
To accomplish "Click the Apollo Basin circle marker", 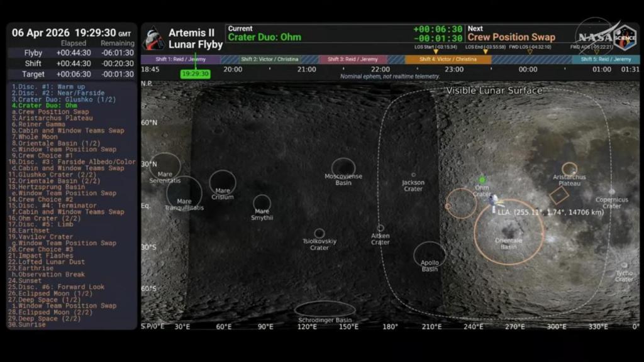I will (x=430, y=256).
